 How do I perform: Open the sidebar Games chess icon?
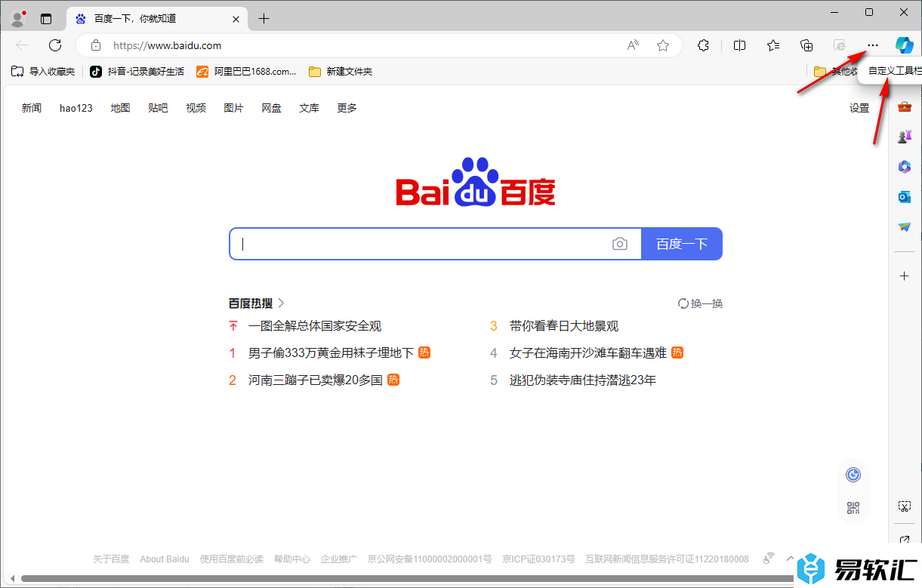[904, 137]
